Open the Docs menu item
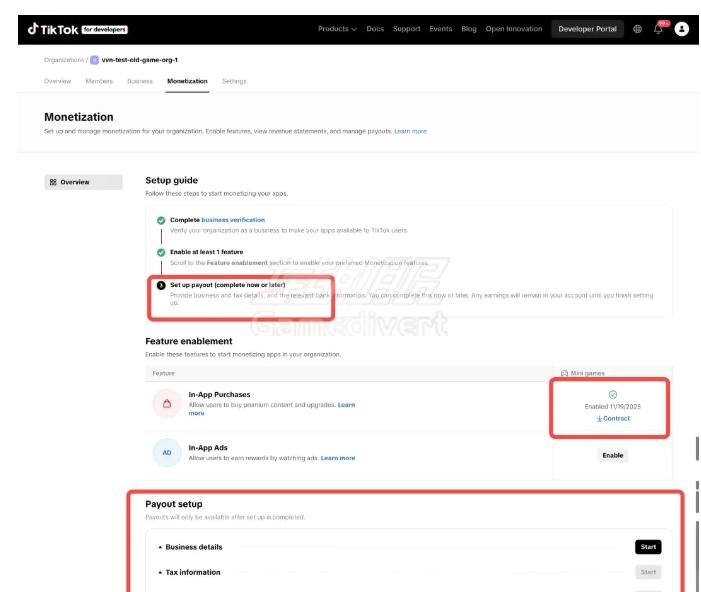 point(375,29)
